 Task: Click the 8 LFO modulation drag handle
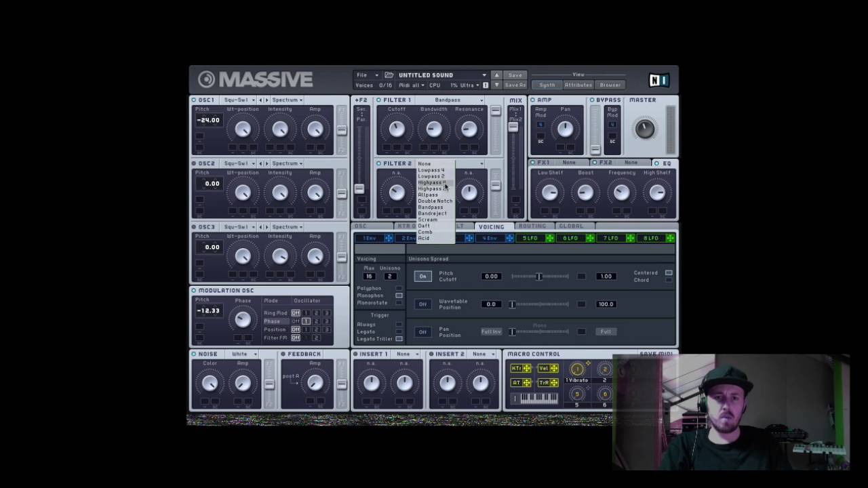click(x=670, y=239)
